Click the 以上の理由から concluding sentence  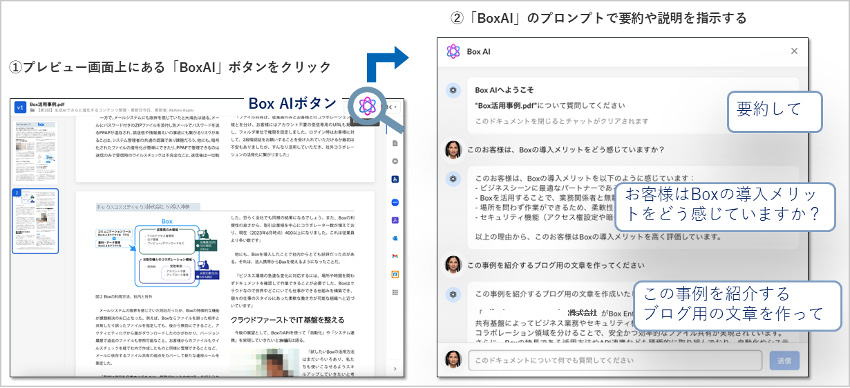coord(598,237)
